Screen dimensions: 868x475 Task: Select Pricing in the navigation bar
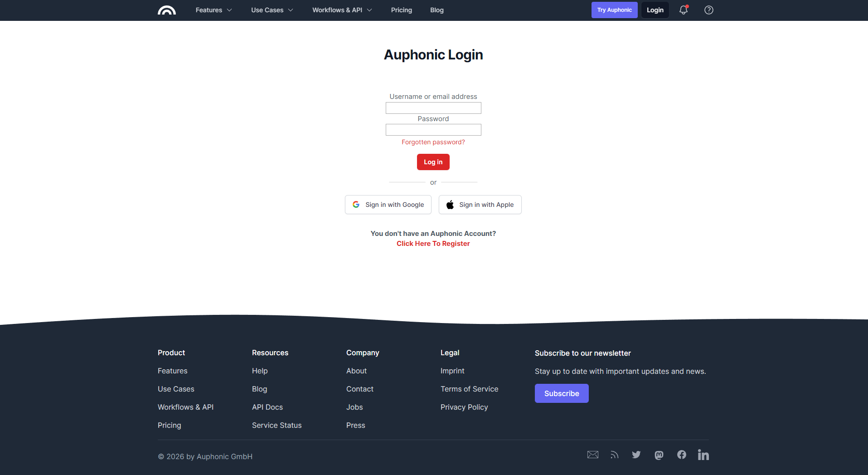[x=401, y=10]
